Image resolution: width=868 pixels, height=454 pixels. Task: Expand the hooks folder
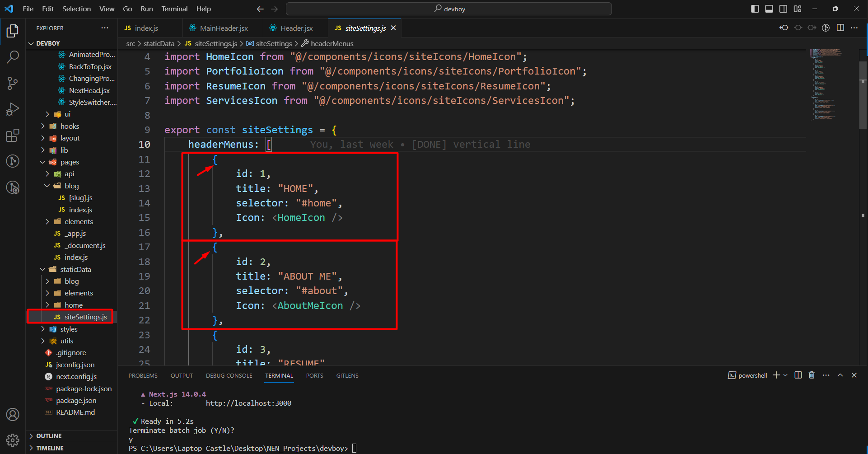69,126
